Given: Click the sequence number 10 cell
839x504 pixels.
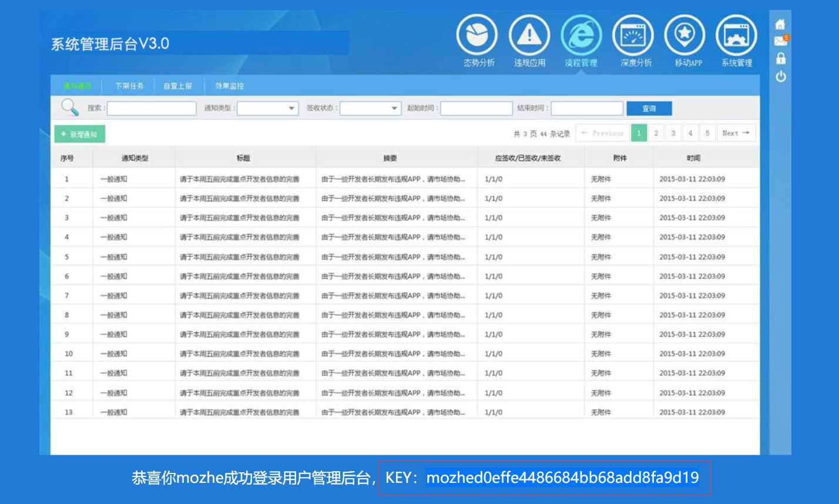Looking at the screenshot, I should [x=69, y=354].
